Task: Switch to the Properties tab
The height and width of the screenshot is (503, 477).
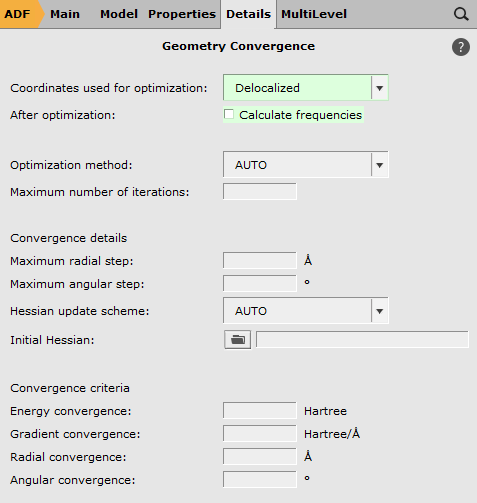Action: coord(182,14)
